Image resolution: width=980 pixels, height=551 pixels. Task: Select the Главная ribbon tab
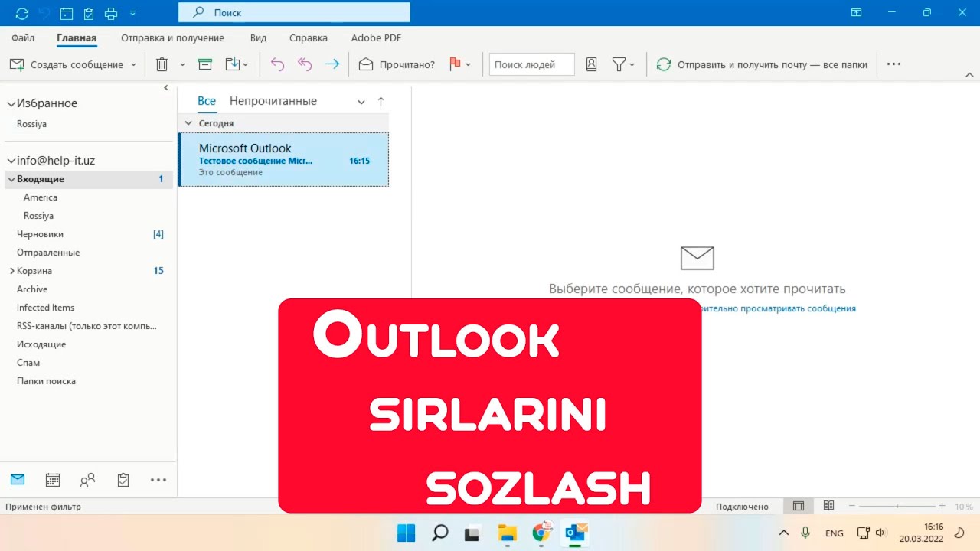click(77, 37)
